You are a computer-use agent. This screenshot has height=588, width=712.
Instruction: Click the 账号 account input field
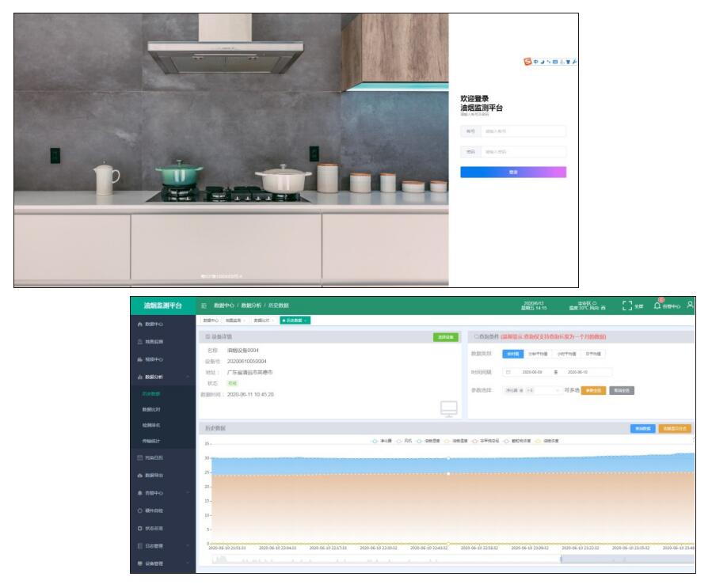pos(523,131)
